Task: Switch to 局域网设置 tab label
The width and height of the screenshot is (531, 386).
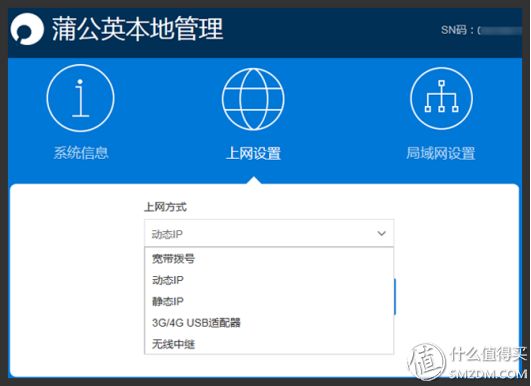Action: [441, 153]
